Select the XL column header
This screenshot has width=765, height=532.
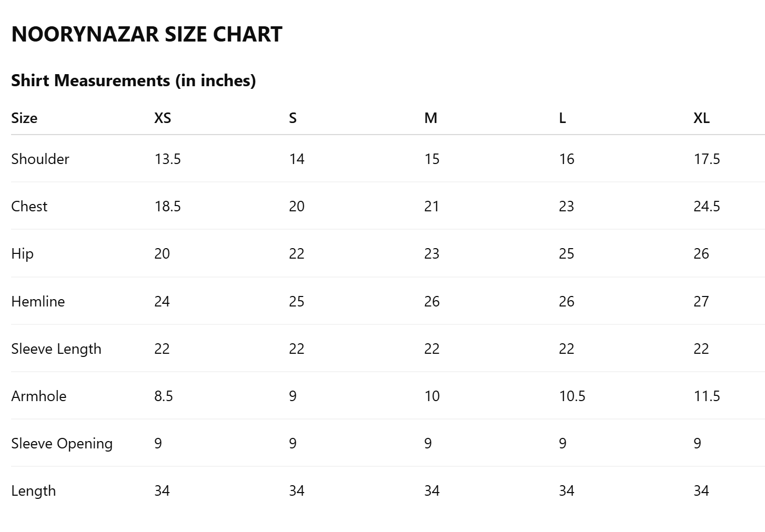tap(701, 118)
